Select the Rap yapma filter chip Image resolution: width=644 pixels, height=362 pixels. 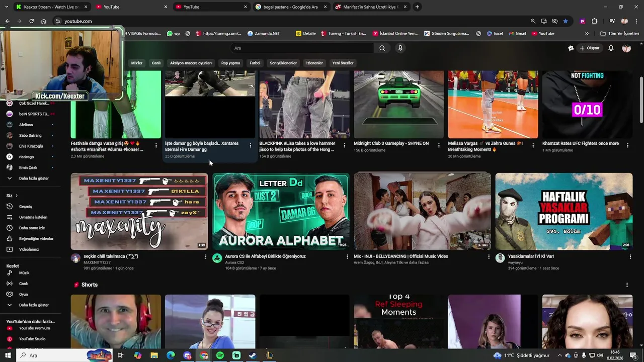pos(230,63)
